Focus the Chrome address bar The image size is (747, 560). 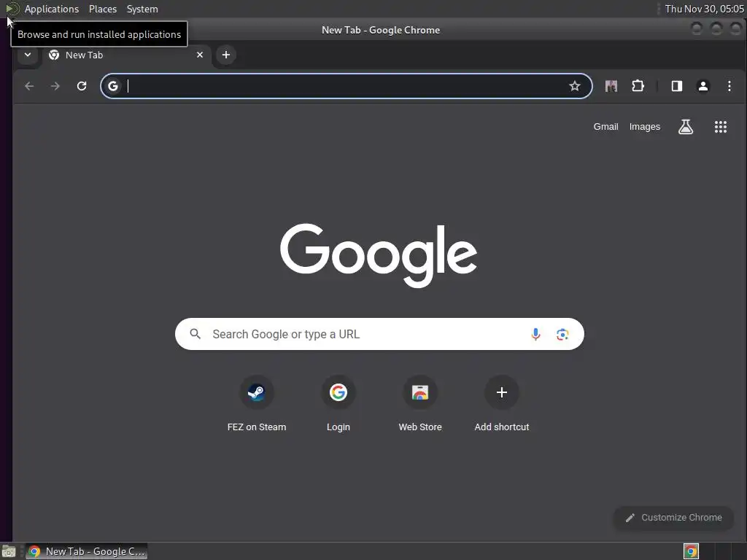[347, 86]
